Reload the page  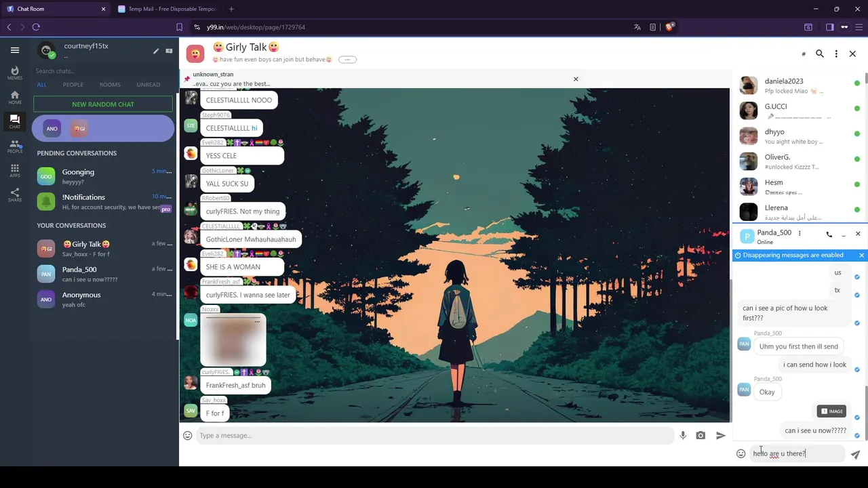[x=36, y=27]
